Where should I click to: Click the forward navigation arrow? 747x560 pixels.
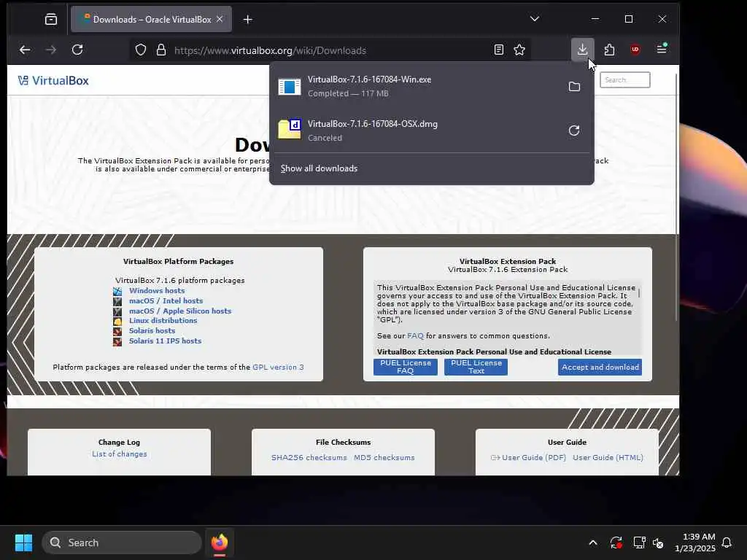tap(51, 50)
